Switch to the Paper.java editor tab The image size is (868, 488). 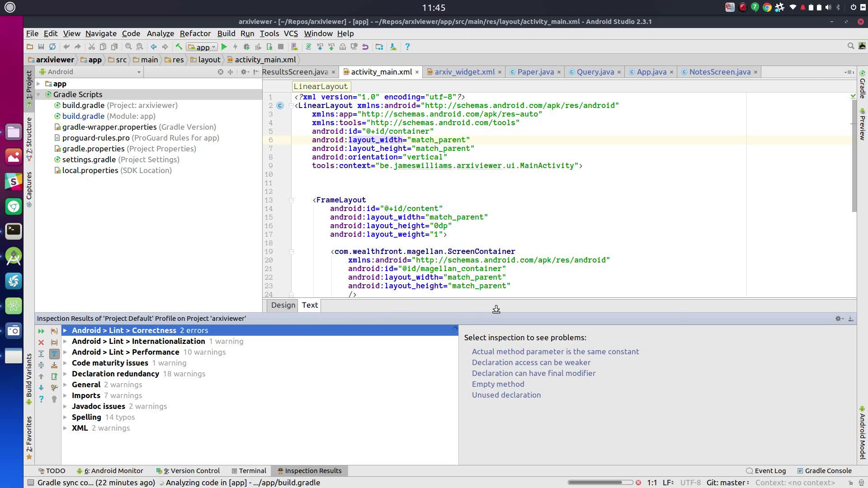click(x=535, y=72)
